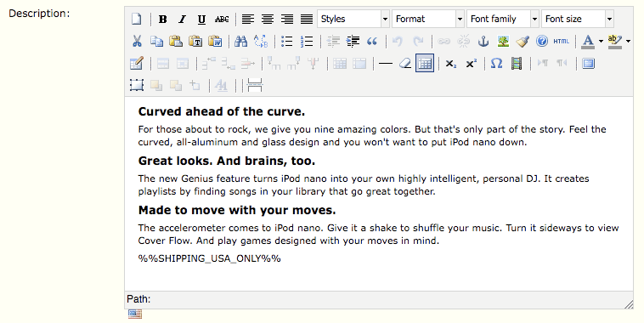The width and height of the screenshot is (644, 323).
Task: Insert special character via Omega icon
Action: pyautogui.click(x=496, y=63)
